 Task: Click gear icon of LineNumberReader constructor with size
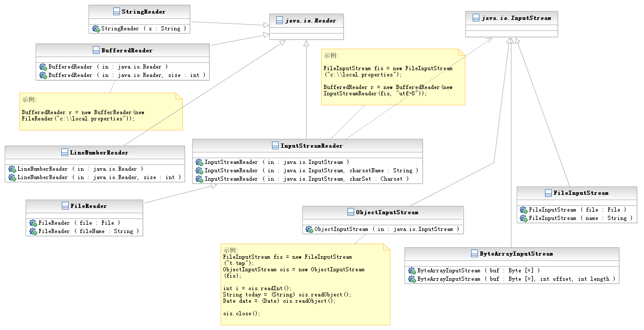click(12, 178)
